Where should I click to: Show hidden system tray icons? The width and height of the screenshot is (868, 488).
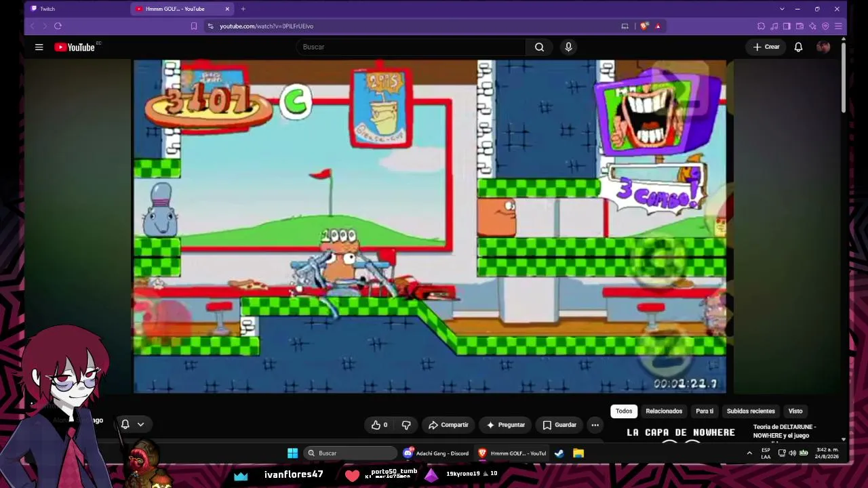[749, 453]
